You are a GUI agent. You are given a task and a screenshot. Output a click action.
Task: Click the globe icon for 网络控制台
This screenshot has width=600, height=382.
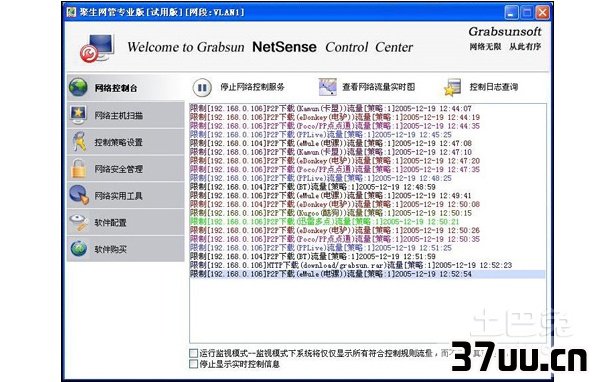tap(78, 87)
